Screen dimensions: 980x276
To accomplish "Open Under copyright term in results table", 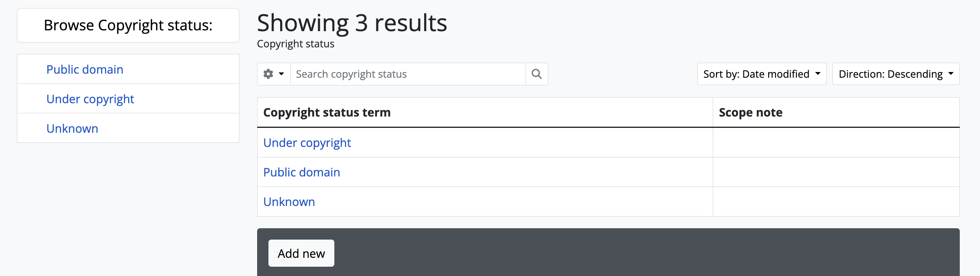I will 307,143.
